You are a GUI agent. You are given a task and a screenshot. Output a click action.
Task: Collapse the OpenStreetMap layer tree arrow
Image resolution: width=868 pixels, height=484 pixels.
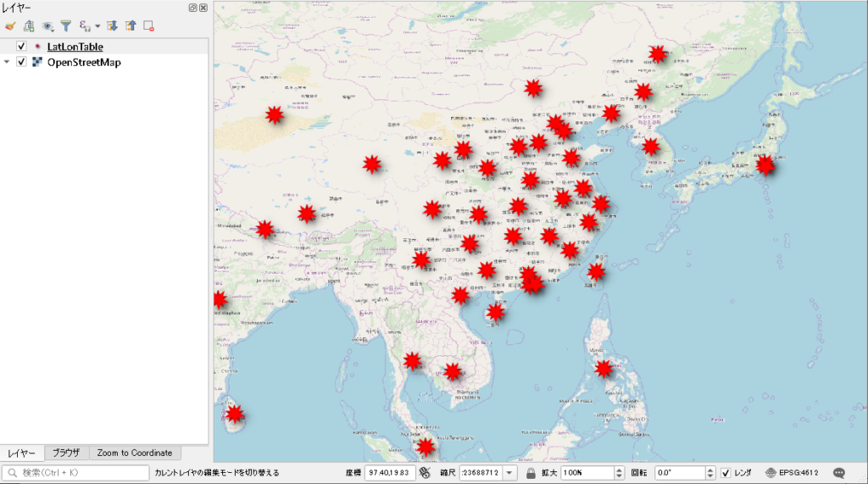click(x=8, y=62)
